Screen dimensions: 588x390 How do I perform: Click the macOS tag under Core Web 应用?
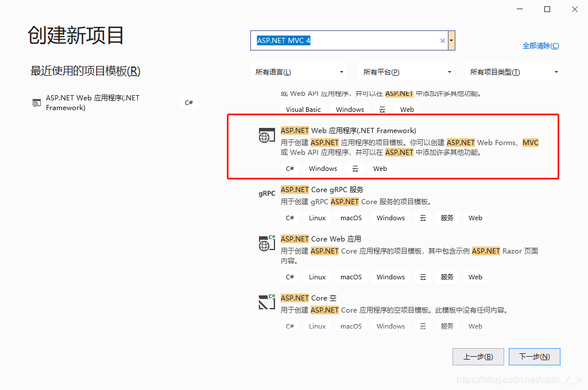pyautogui.click(x=351, y=277)
